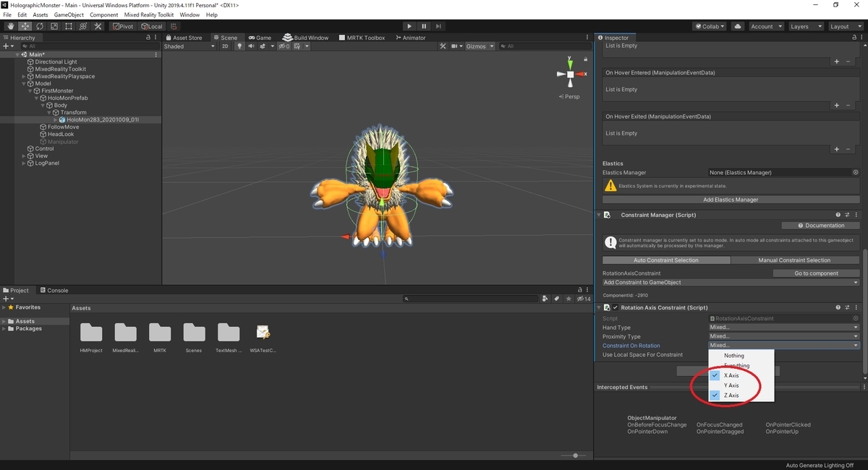Toggle scene effects icon
Image resolution: width=868 pixels, height=470 pixels.
click(264, 46)
